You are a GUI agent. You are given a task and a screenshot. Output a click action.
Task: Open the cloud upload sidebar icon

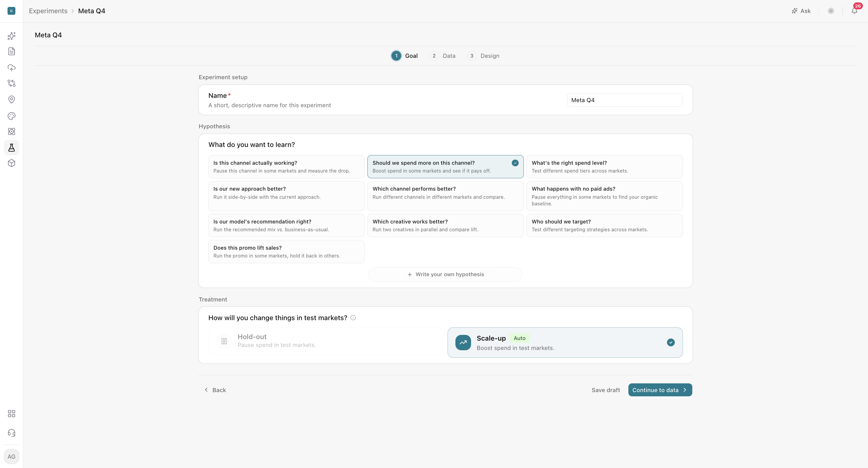point(11,67)
